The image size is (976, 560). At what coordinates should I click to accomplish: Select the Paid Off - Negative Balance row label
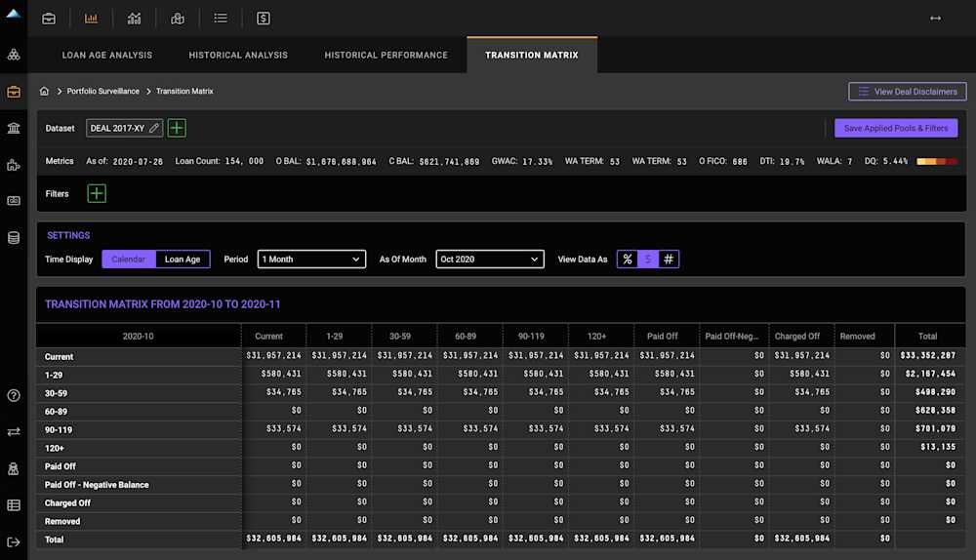[97, 485]
